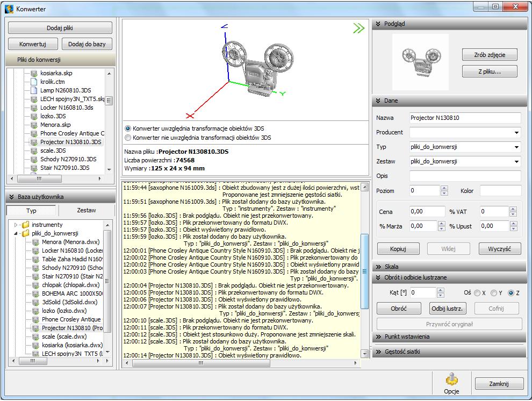This screenshot has width=532, height=401.
Task: Increase the Kąt angle stepper
Action: 440,290
